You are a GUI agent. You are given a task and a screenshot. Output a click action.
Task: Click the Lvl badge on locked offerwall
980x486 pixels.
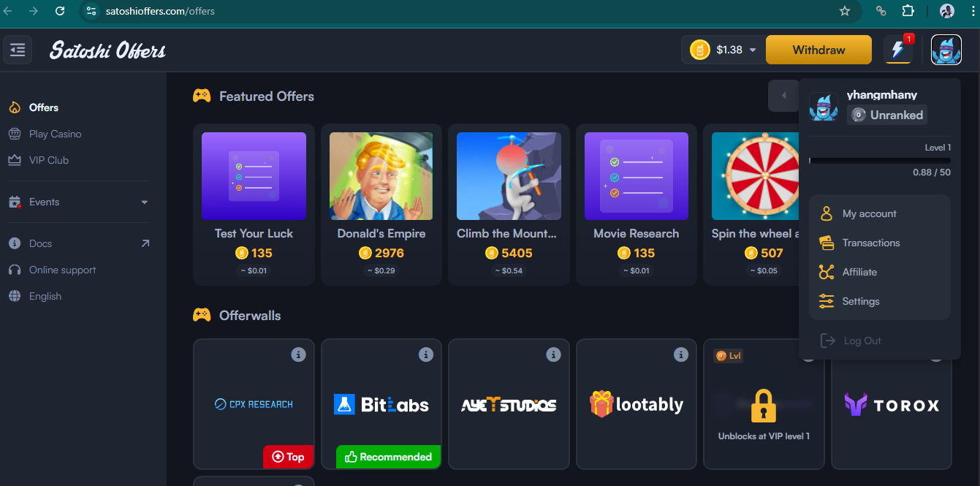coord(728,356)
